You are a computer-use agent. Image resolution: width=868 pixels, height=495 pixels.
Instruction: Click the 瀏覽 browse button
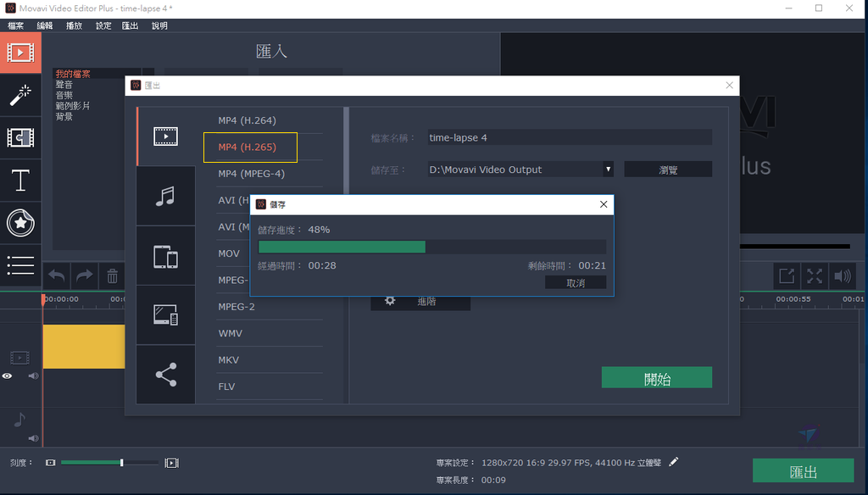(668, 170)
